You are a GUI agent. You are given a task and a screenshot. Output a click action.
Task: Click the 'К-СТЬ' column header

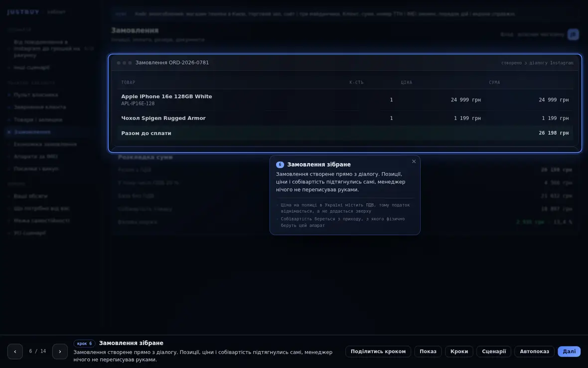click(x=356, y=83)
